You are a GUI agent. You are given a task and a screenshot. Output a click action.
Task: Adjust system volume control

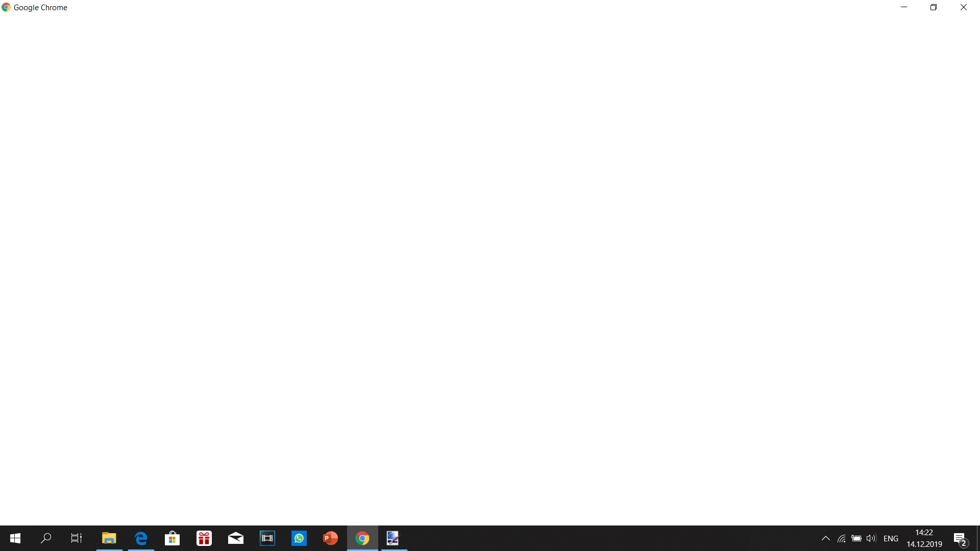pyautogui.click(x=872, y=538)
